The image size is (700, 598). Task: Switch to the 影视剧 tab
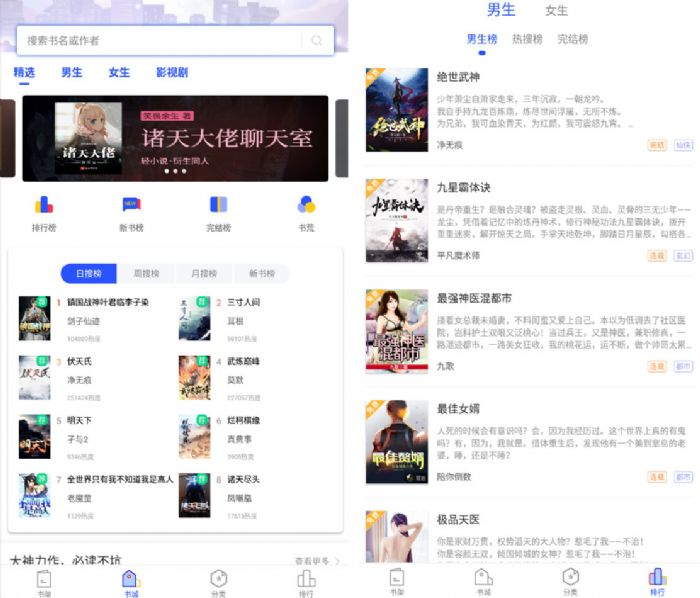pyautogui.click(x=172, y=73)
